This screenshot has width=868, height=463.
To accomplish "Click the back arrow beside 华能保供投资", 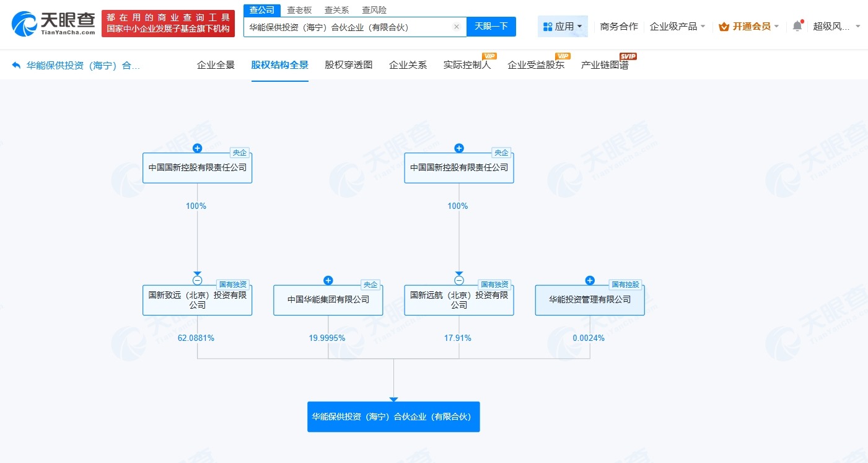I will 15,64.
